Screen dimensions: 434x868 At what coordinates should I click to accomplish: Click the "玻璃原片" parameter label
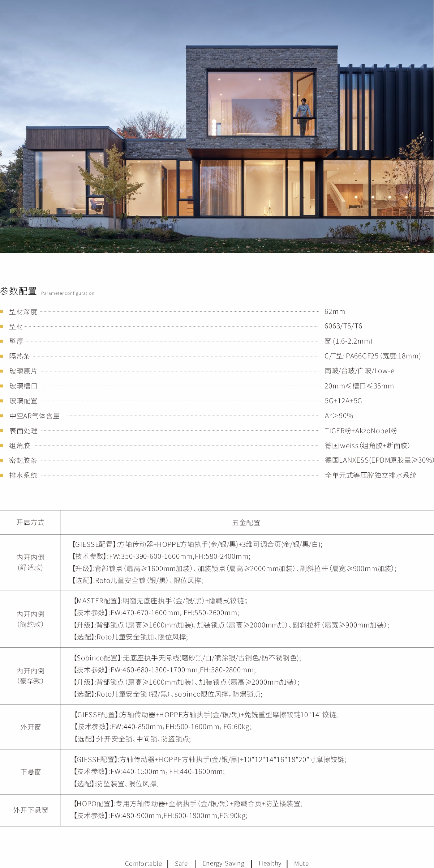pyautogui.click(x=23, y=371)
